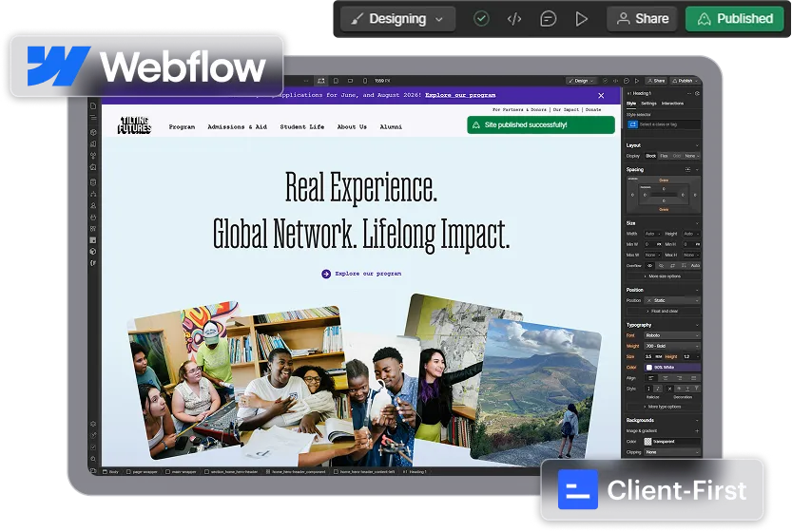
Task: Open the code export icon in the large toolbar
Action: [x=514, y=19]
